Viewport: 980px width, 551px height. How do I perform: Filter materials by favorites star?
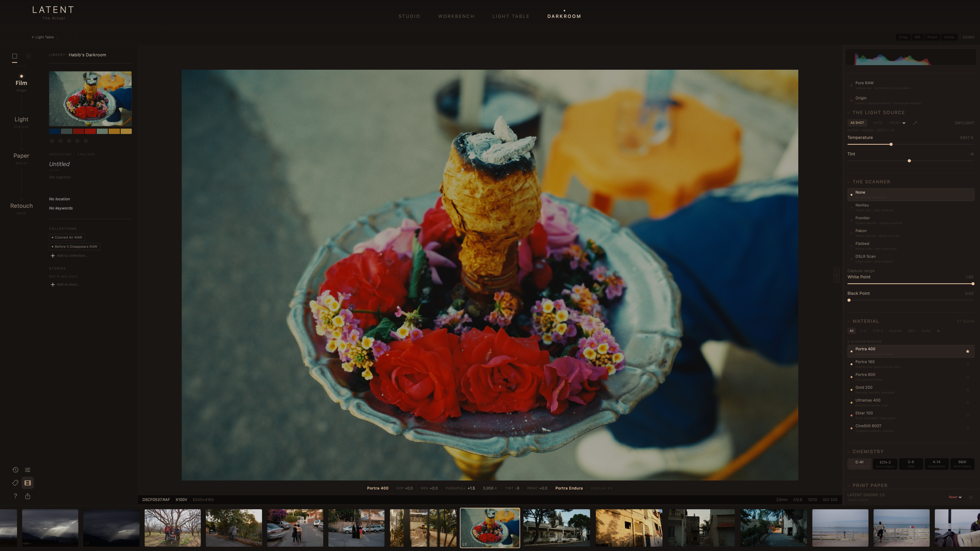pos(938,331)
